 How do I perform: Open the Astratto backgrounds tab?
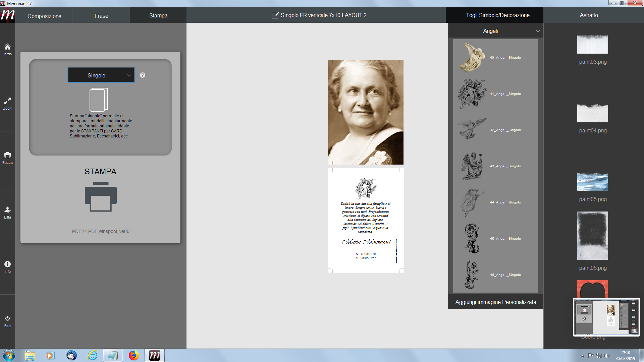(589, 15)
